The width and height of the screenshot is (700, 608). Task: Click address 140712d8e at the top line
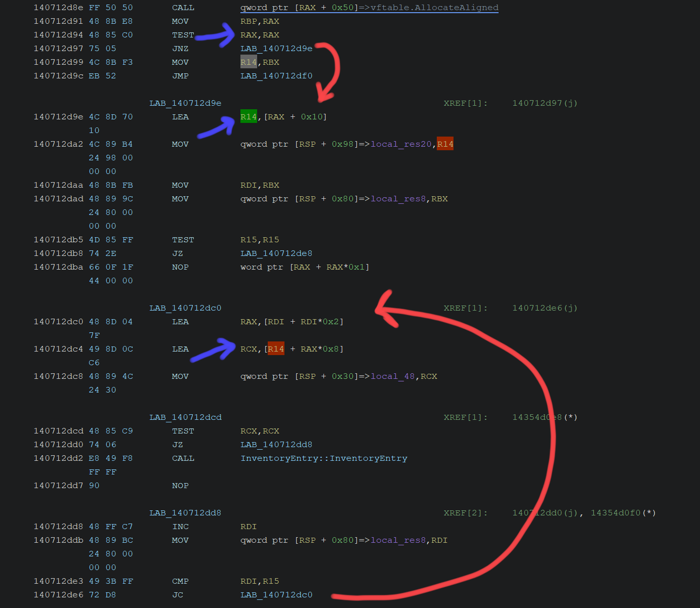coord(58,8)
